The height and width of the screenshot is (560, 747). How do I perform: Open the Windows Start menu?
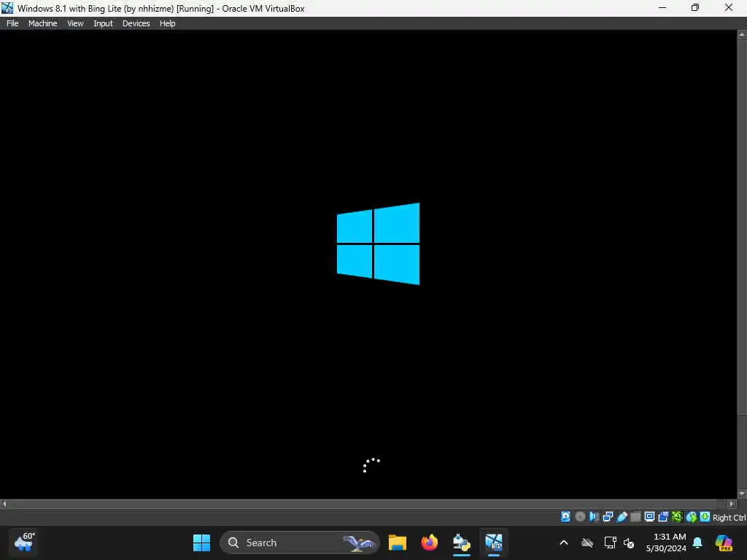point(201,542)
